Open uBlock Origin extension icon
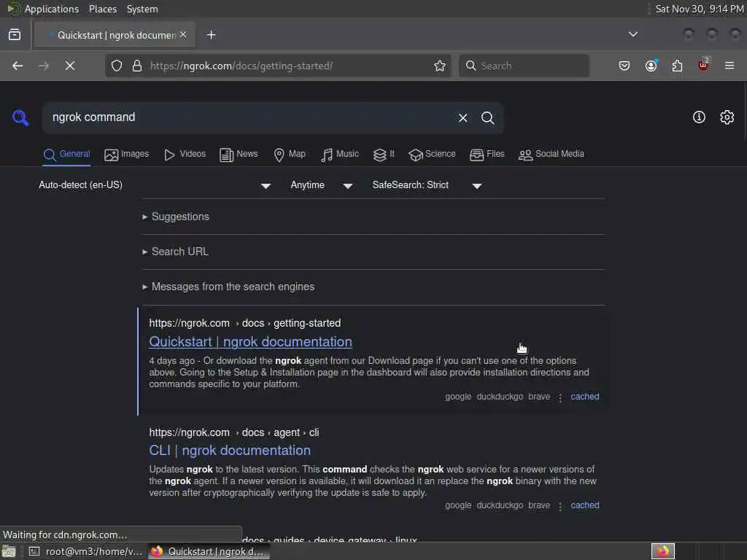 tap(703, 65)
